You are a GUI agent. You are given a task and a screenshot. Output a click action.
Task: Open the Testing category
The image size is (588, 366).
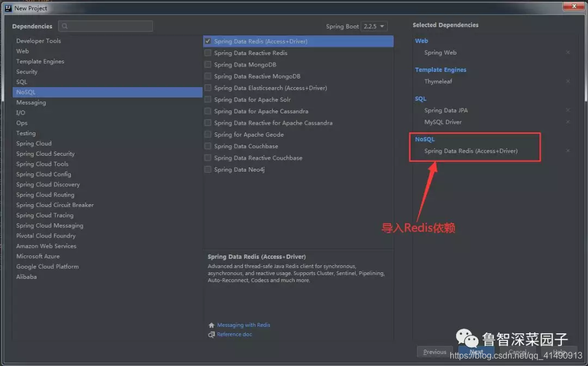(107, 133)
